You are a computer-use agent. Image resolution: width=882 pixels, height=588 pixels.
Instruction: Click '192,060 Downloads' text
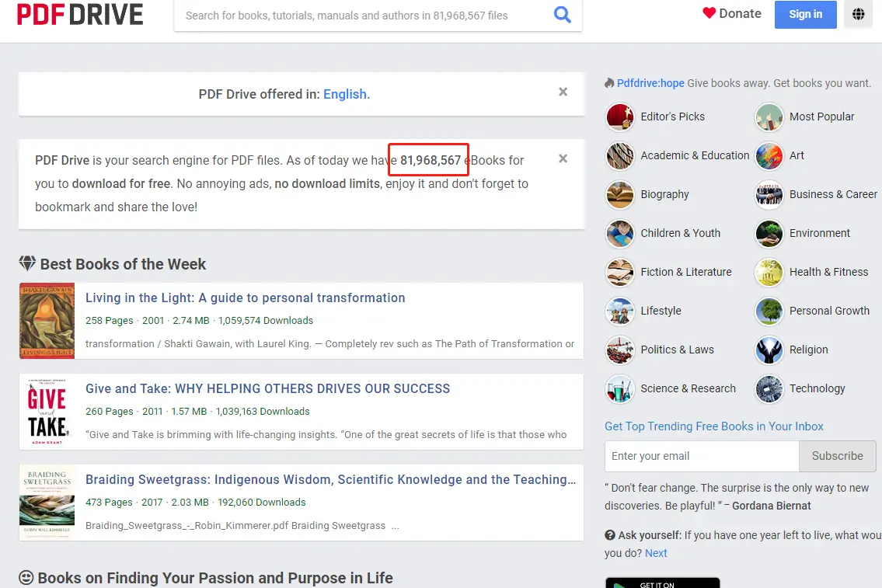[262, 502]
